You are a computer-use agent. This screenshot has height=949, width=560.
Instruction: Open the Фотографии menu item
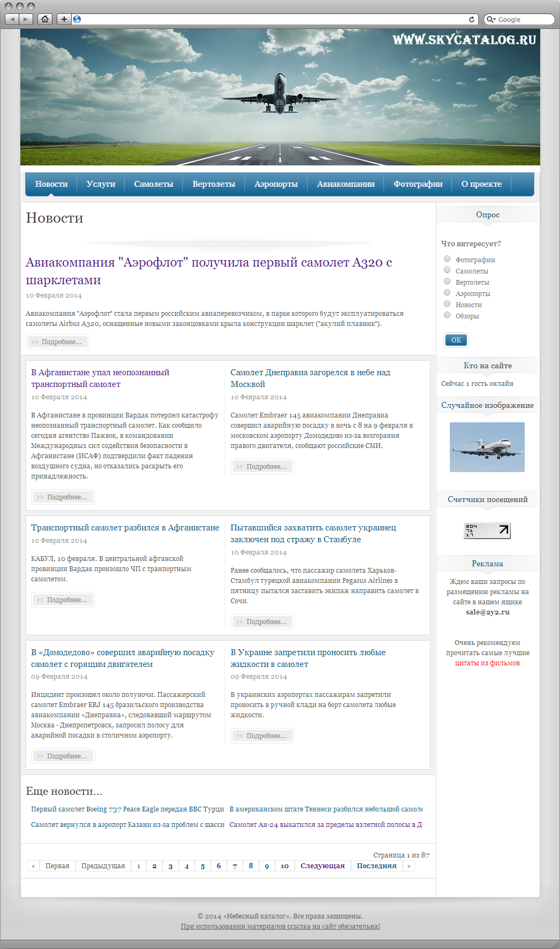(418, 184)
